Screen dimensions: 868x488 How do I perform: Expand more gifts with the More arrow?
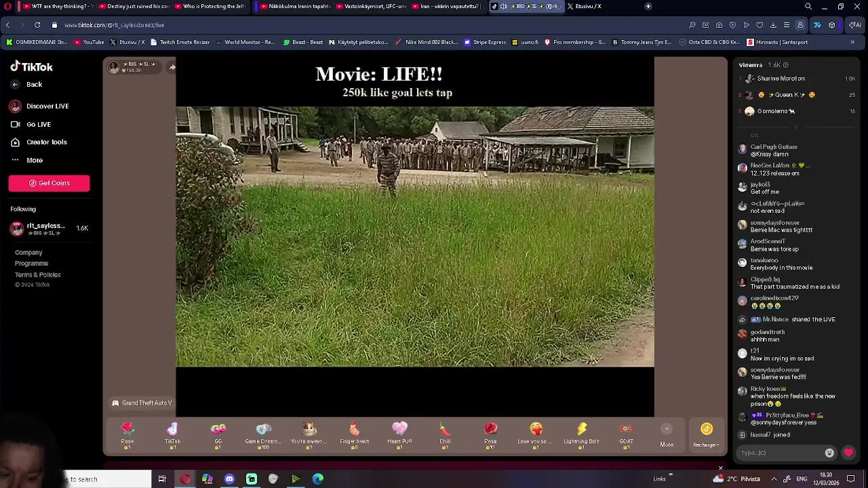667,434
